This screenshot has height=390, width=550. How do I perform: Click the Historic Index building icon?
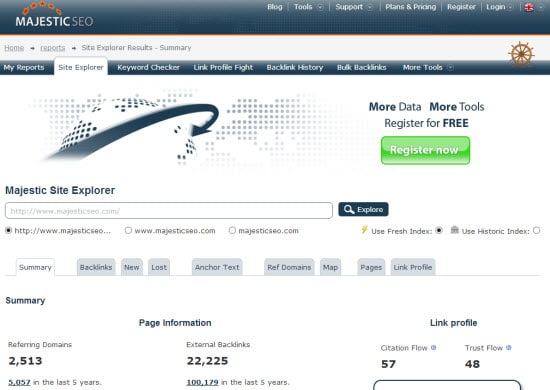[455, 230]
